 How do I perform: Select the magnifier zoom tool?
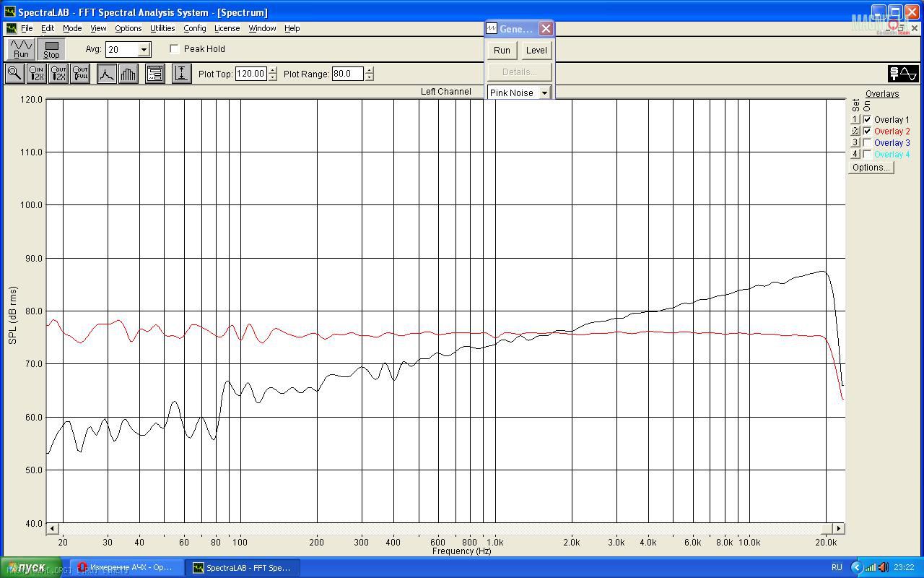[x=14, y=74]
